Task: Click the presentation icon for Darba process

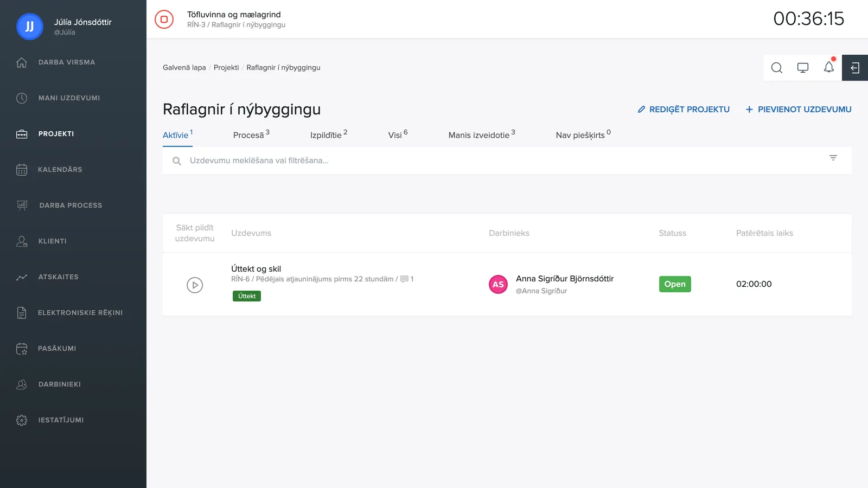Action: (22, 206)
